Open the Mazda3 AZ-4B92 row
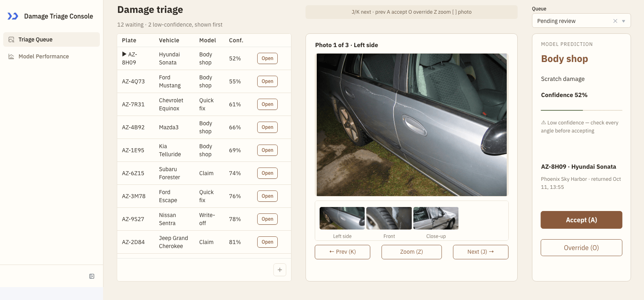The image size is (644, 300). pos(267,127)
